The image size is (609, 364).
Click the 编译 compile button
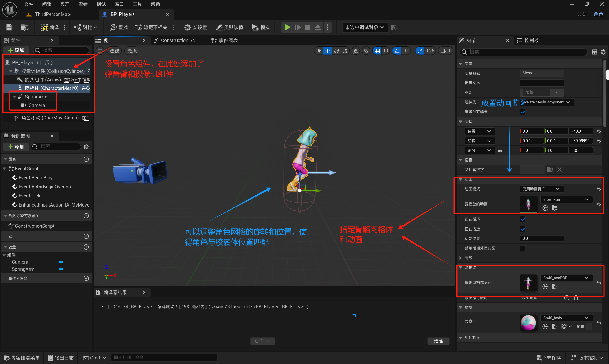point(50,27)
